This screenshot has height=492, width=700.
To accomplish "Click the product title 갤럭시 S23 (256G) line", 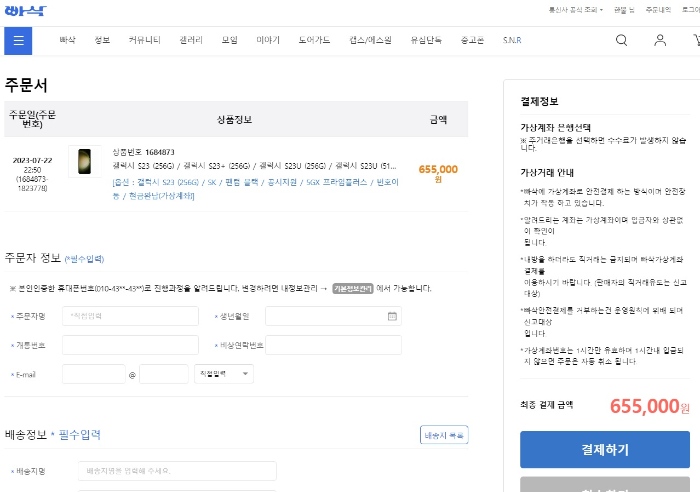I will click(254, 166).
